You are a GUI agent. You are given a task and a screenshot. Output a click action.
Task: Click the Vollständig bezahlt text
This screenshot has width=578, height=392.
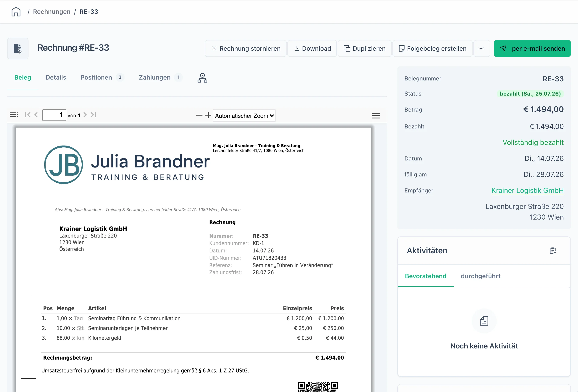coord(533,142)
